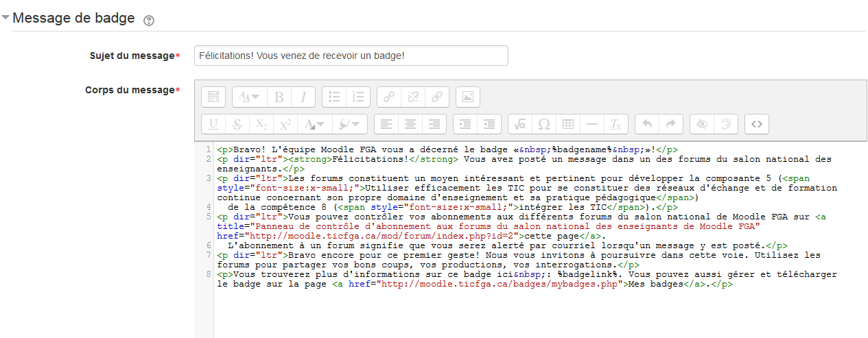868x338 pixels.
Task: Click the indent icon with right-pointing arrow
Action: click(465, 124)
